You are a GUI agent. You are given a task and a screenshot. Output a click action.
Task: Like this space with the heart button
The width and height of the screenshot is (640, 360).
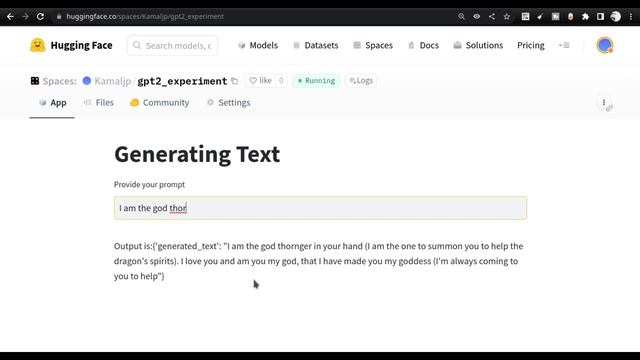pos(260,81)
